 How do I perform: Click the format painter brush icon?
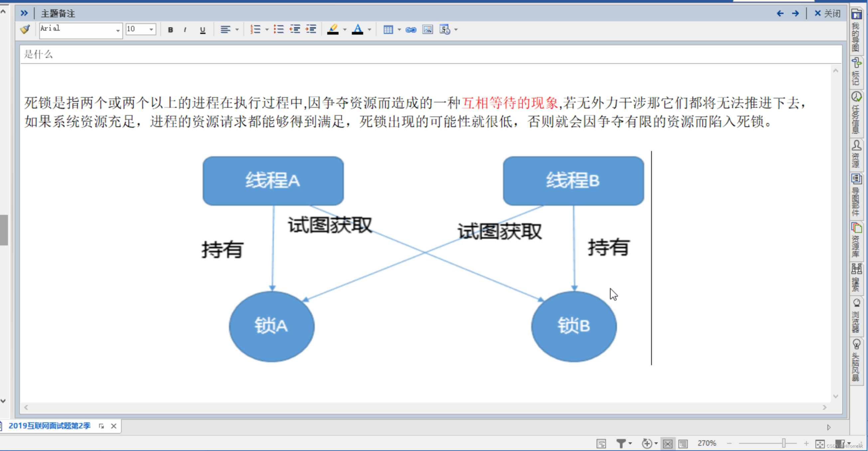(x=25, y=29)
